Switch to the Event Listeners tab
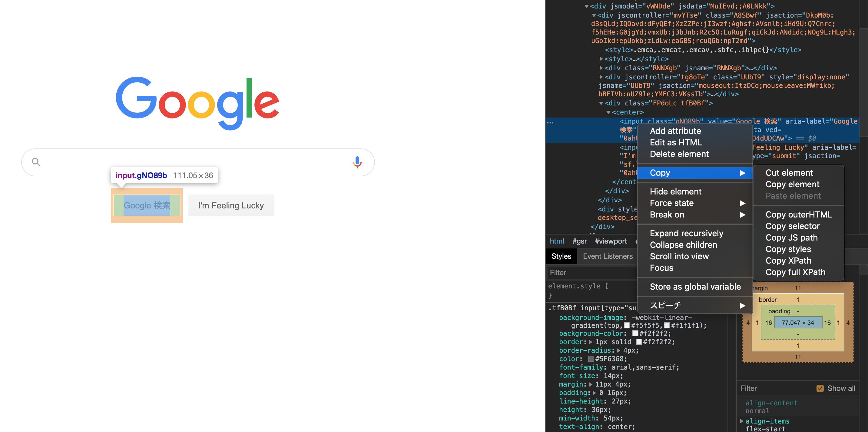Screen dimensions: 868x432 pyautogui.click(x=608, y=256)
